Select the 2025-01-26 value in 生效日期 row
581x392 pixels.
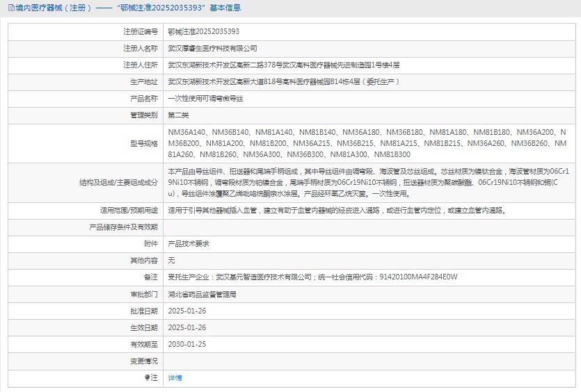tap(187, 327)
